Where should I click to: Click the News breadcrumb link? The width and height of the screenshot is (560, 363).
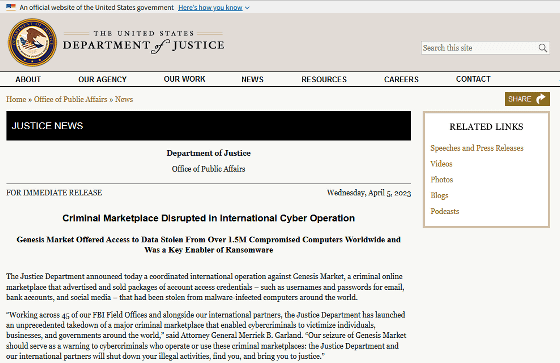pyautogui.click(x=124, y=99)
